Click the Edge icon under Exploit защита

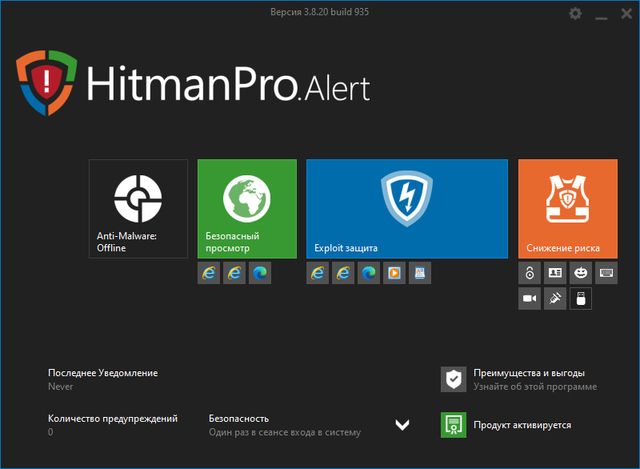pos(369,273)
